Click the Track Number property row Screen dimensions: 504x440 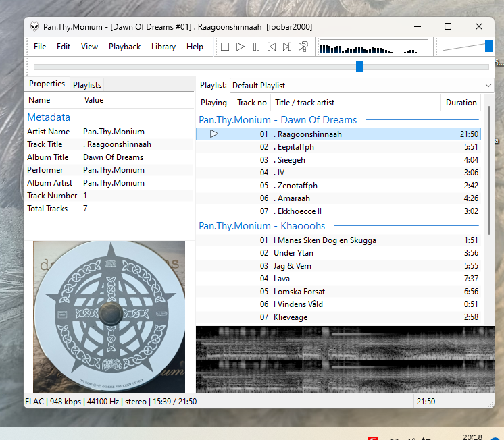(x=109, y=196)
